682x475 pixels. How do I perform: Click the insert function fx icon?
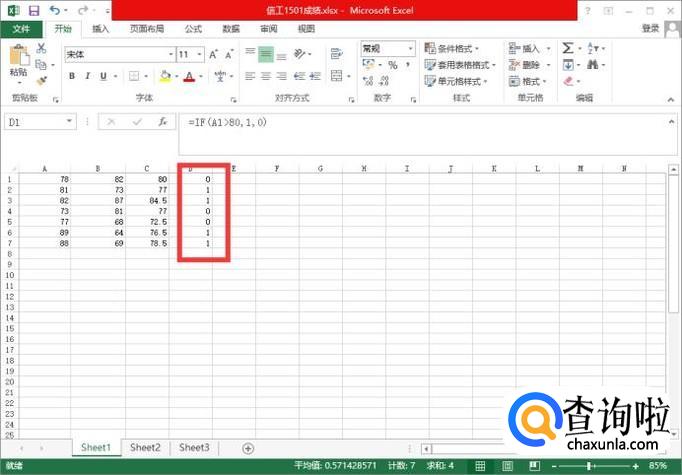[163, 122]
